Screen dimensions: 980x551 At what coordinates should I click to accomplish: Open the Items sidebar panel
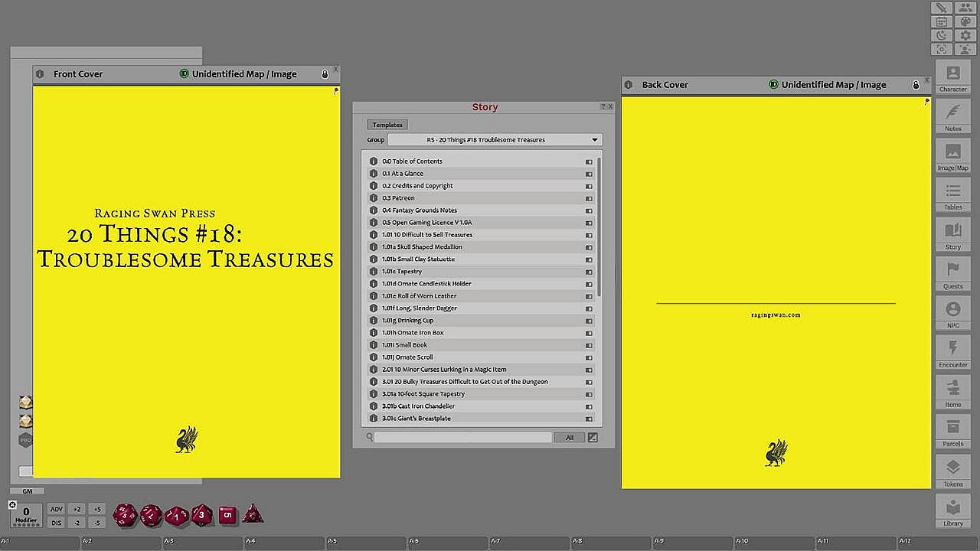[953, 393]
